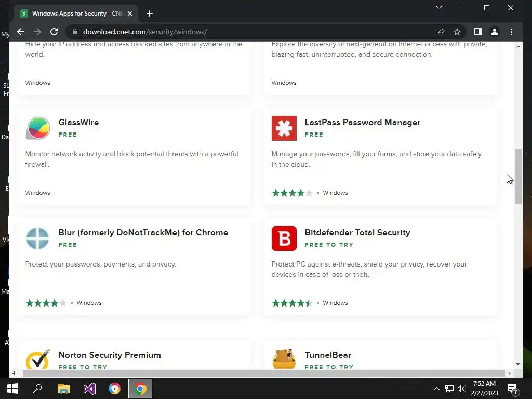Click the site lock icon

75,32
